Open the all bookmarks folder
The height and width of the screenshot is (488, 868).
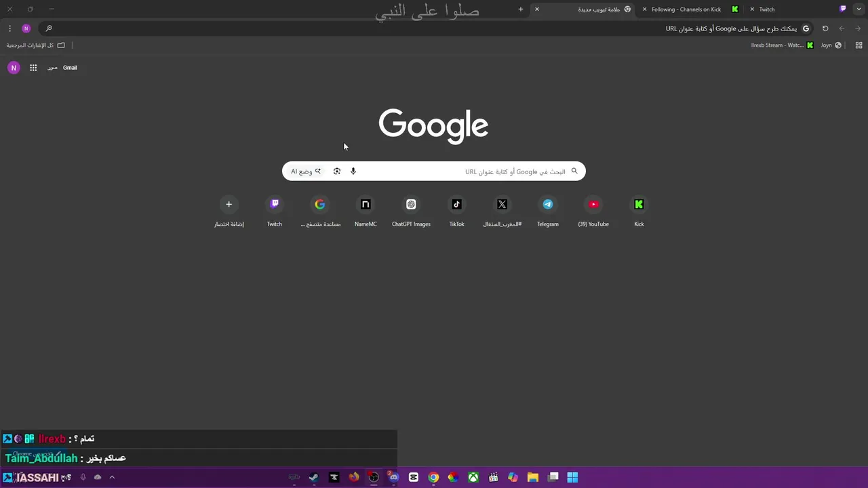tap(36, 45)
